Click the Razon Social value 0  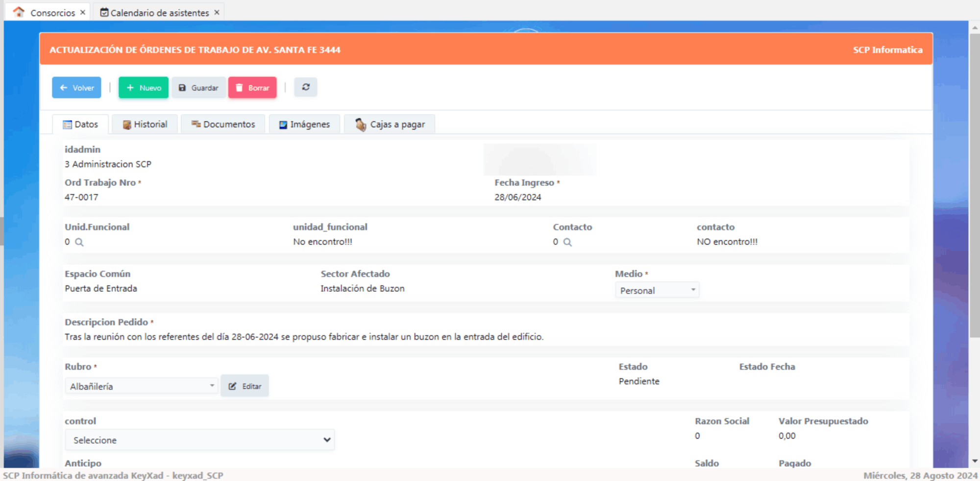pyautogui.click(x=697, y=435)
